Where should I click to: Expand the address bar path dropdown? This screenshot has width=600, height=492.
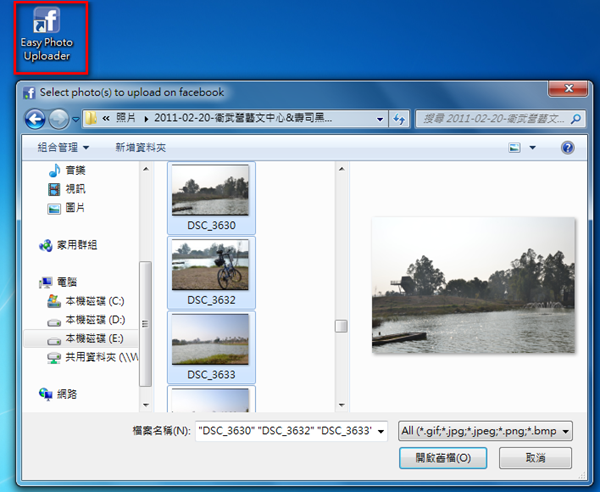click(380, 119)
